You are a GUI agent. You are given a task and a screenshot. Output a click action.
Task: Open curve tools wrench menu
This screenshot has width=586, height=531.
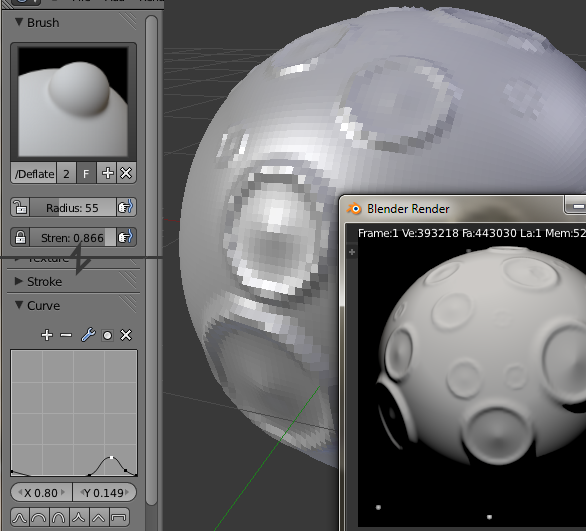[x=88, y=335]
